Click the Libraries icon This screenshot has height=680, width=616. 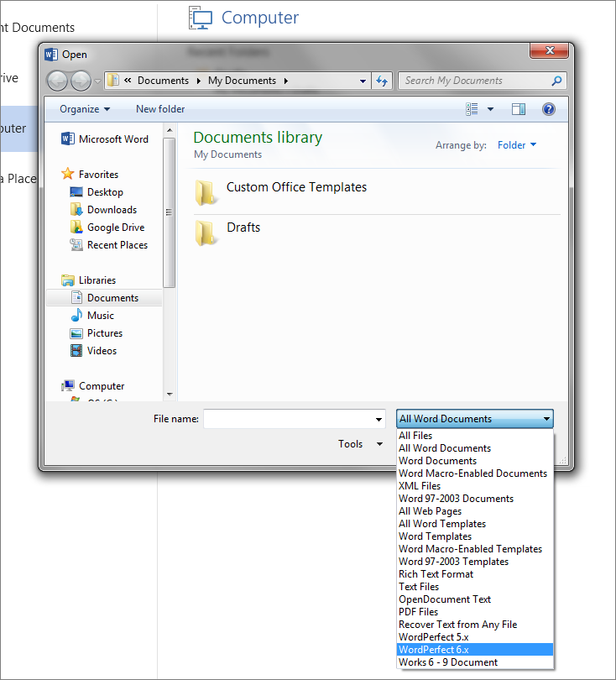pyautogui.click(x=68, y=280)
